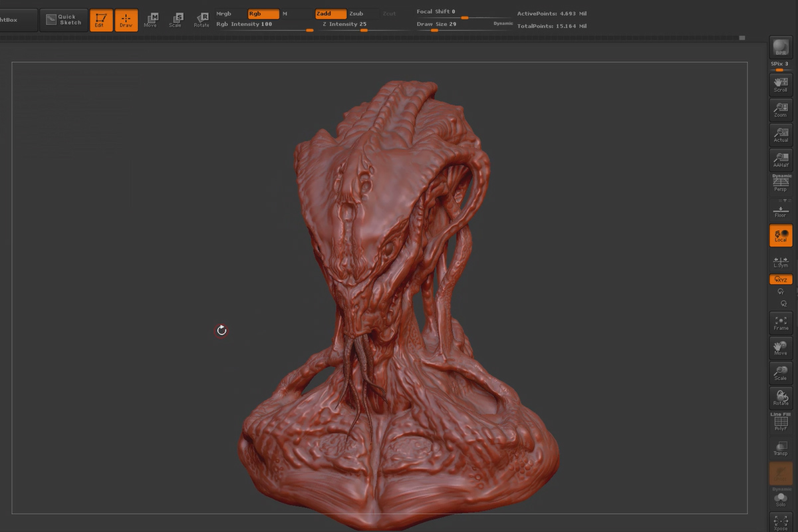Toggle the Floor grid
This screenshot has height=532, width=798.
[781, 211]
